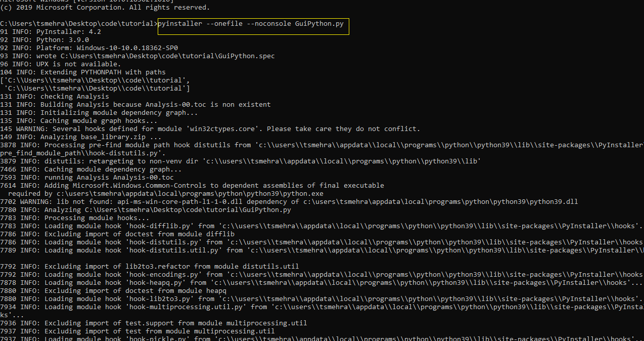Click the 'Analysis-00.toc is non existent' line
The height and width of the screenshot is (341, 644).
(135, 105)
